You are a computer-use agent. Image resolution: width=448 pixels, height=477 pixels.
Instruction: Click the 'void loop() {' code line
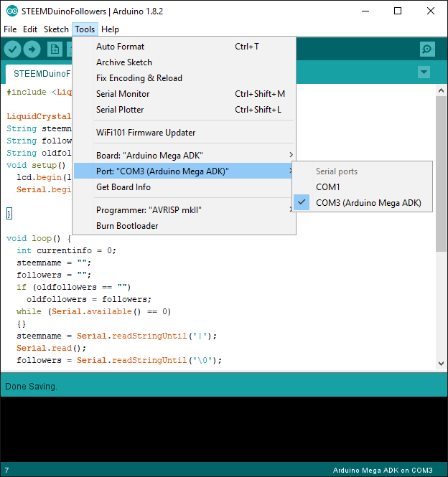click(x=39, y=238)
